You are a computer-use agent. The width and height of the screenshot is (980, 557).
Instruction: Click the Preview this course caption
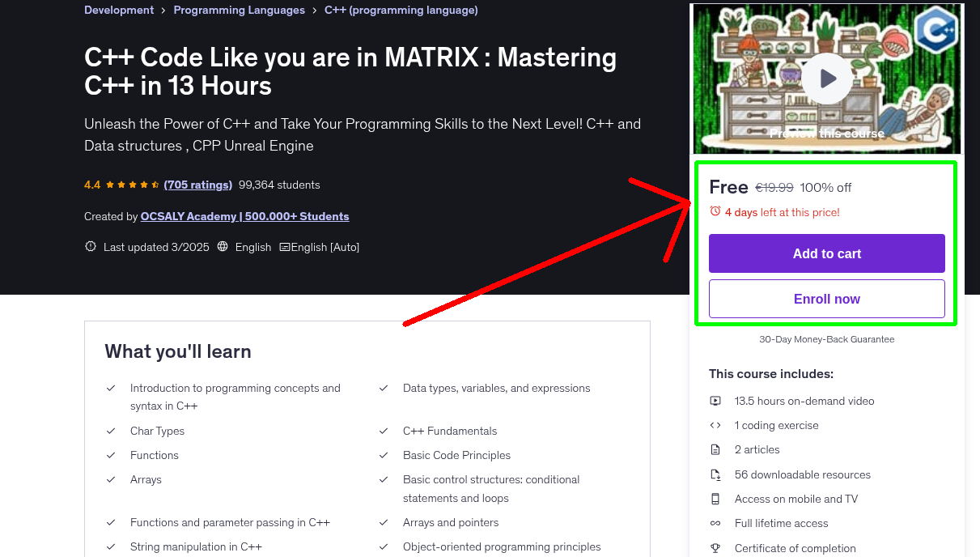827,134
